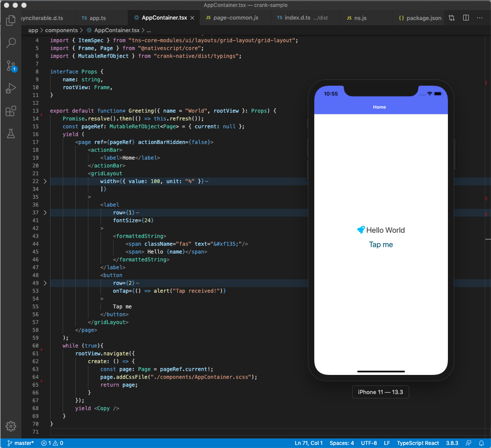Click the battery icon in simulator status bar
The height and width of the screenshot is (448, 491).
(438, 94)
